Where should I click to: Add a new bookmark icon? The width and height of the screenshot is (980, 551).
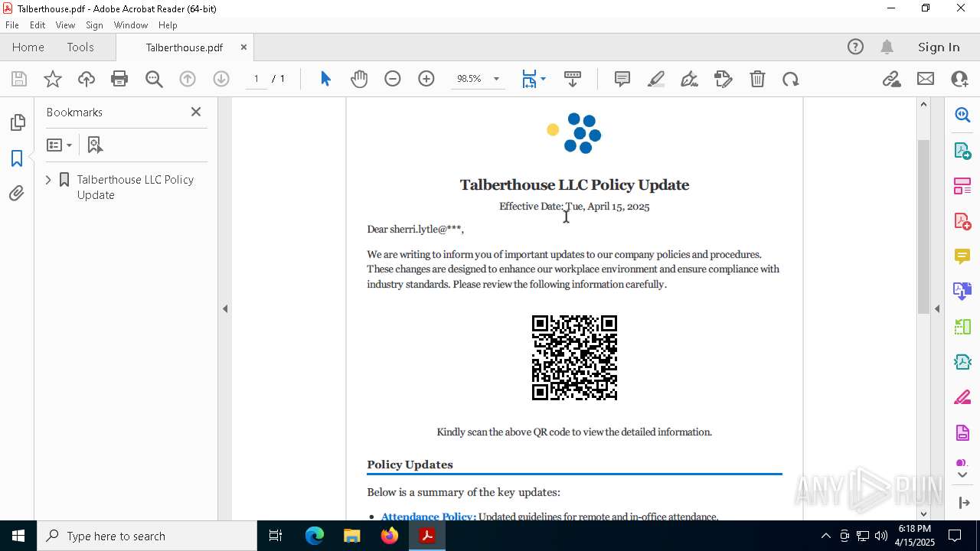tap(95, 145)
